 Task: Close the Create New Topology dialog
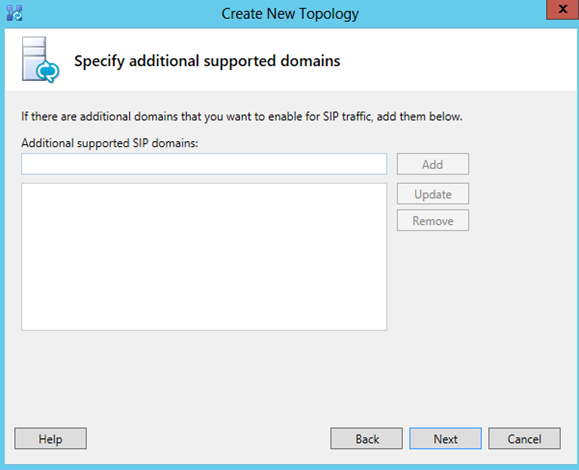[x=562, y=9]
